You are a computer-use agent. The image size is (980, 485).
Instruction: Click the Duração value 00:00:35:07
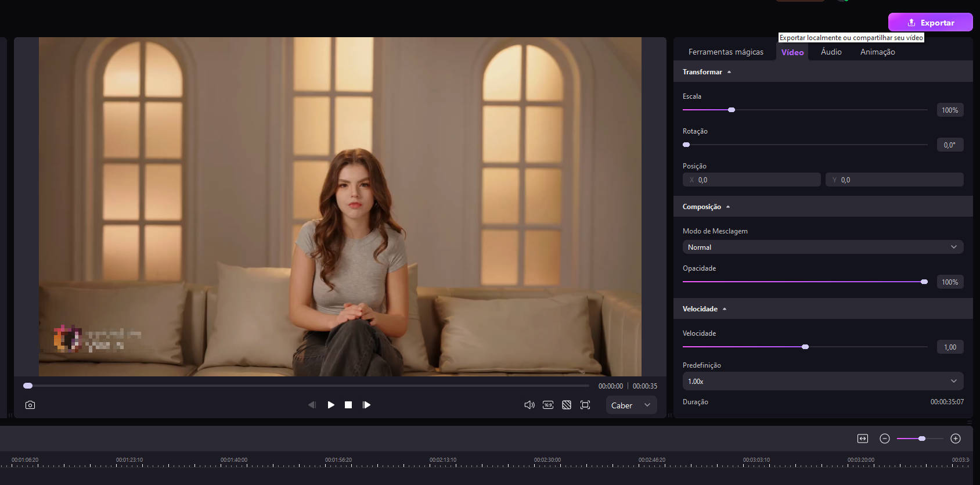tap(947, 402)
